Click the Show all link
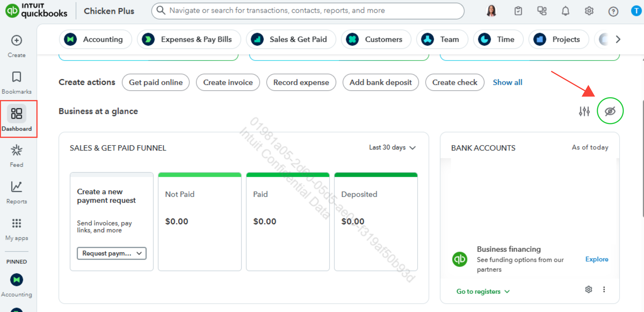644x312 pixels. pyautogui.click(x=507, y=82)
